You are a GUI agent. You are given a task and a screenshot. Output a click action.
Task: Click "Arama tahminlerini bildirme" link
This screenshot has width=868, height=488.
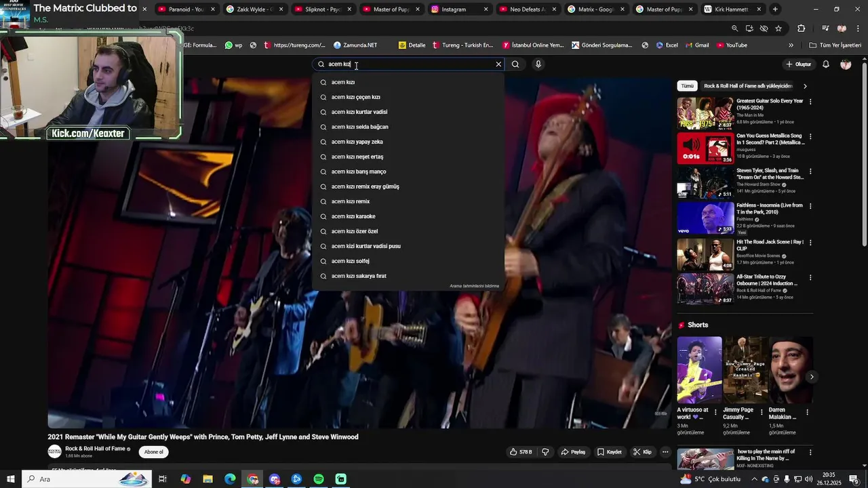click(x=474, y=286)
